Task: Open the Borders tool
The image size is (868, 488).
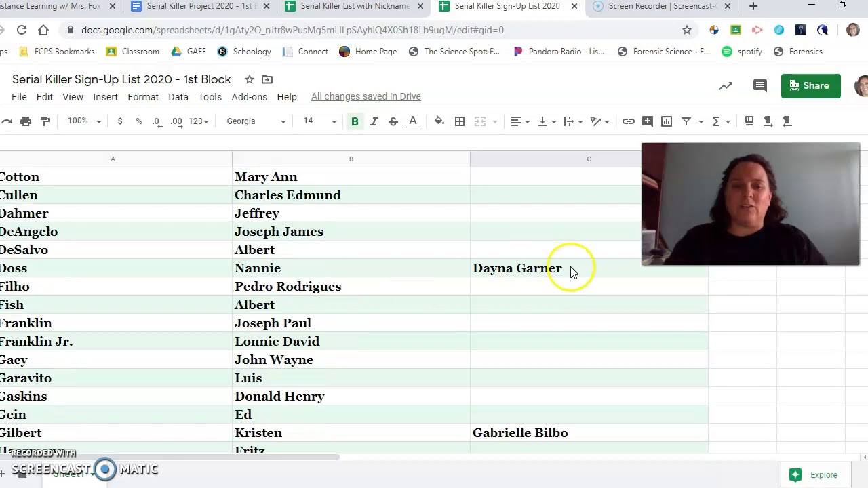Action: pos(460,121)
